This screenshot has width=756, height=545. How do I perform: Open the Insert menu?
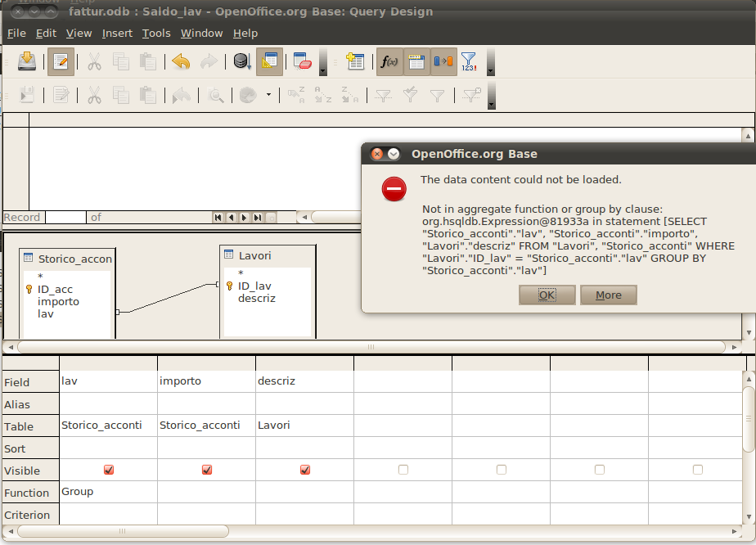(117, 34)
